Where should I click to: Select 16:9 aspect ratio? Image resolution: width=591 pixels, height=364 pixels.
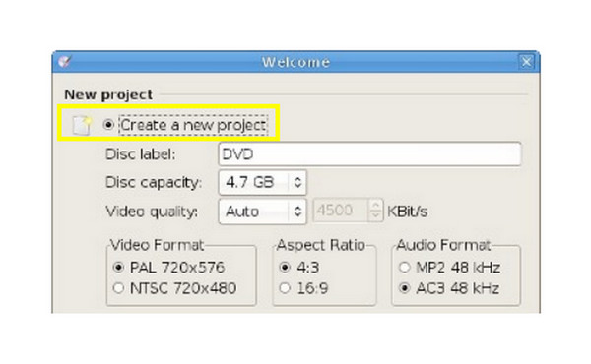point(285,288)
